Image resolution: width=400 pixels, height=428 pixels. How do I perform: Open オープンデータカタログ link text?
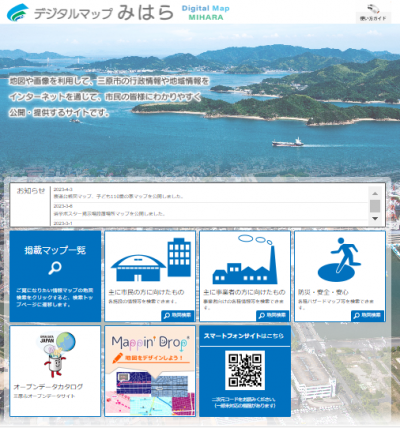(x=48, y=387)
